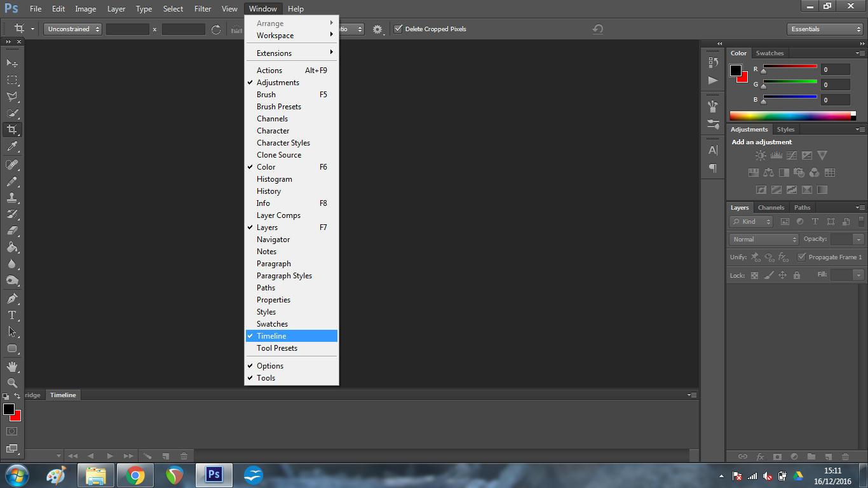Screen dimensions: 868x488
Task: Select the Zoom tool
Action: 11,383
